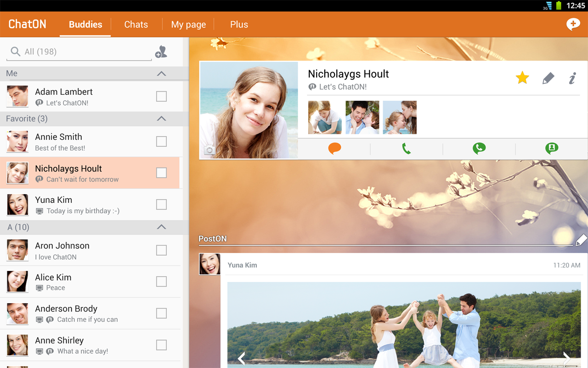Open buddy info icon

(x=572, y=78)
